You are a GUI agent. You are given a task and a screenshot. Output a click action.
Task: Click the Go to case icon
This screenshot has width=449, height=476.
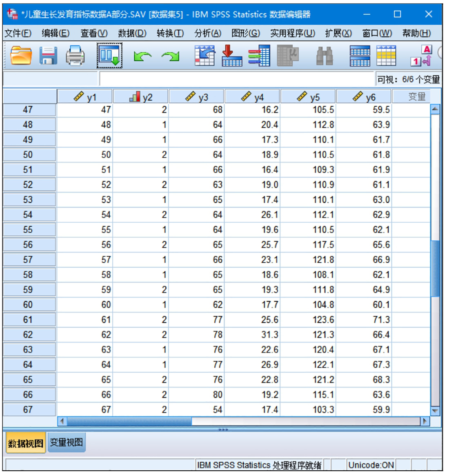click(204, 56)
